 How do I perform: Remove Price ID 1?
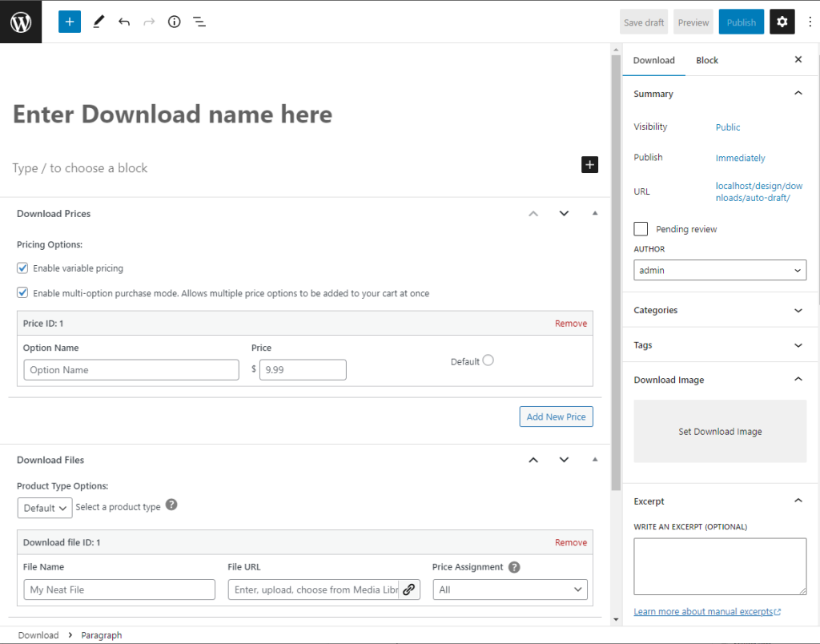coord(570,324)
